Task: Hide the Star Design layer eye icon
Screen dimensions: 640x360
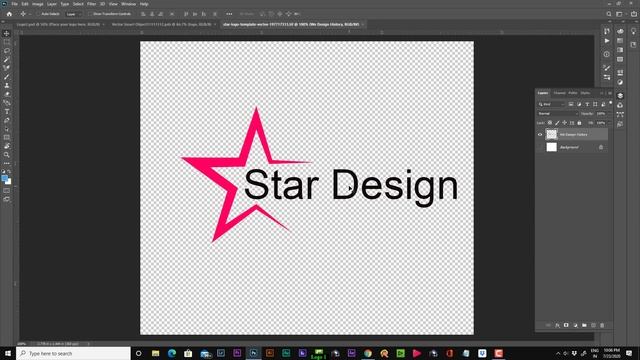Action: [540, 134]
